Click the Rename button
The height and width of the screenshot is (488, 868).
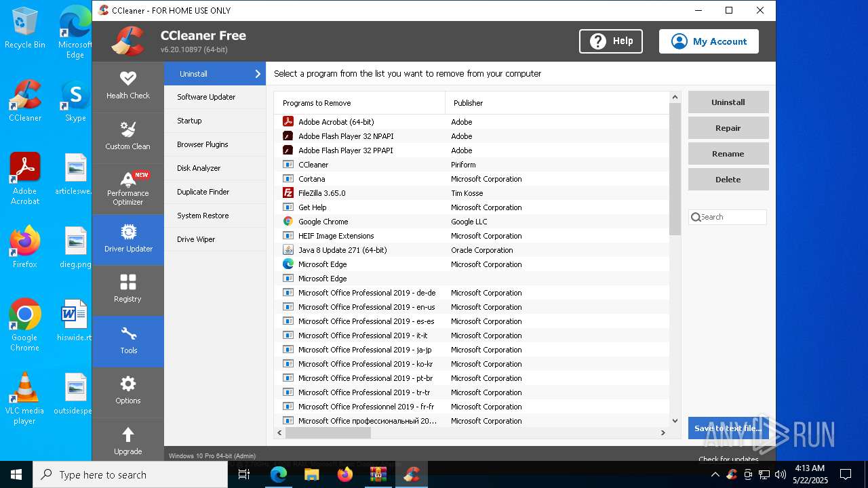tap(728, 154)
